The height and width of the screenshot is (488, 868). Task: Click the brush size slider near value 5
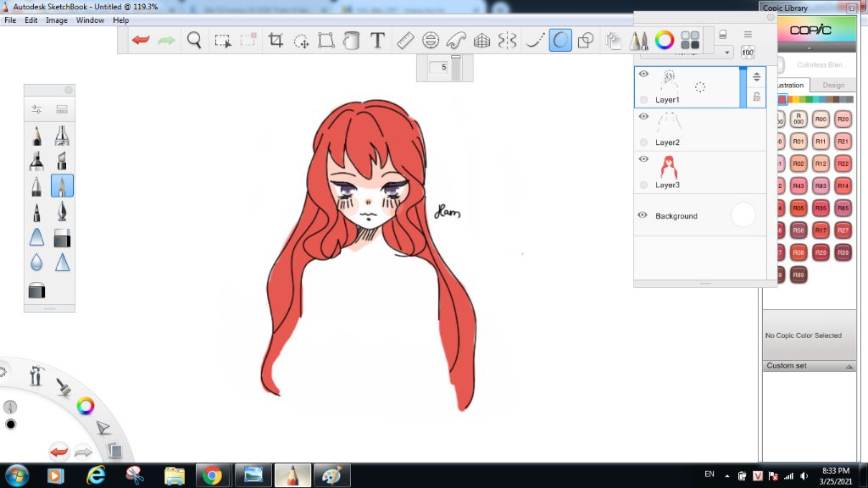coord(456,68)
